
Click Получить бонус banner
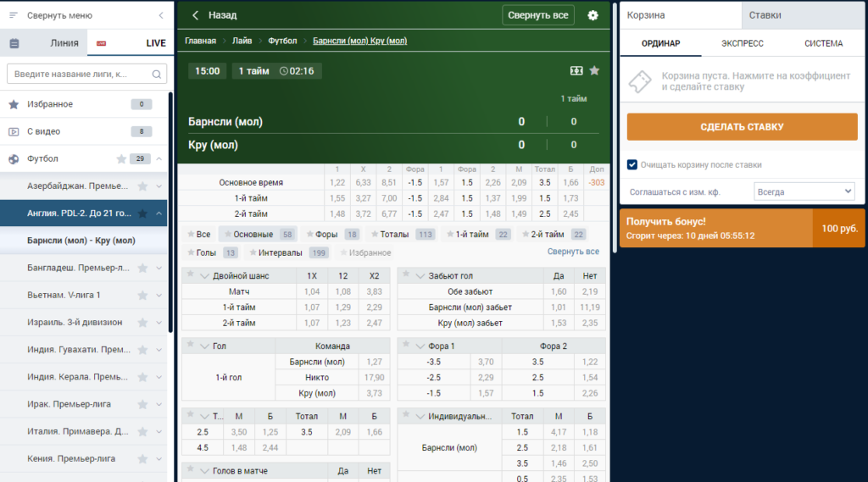click(x=742, y=228)
